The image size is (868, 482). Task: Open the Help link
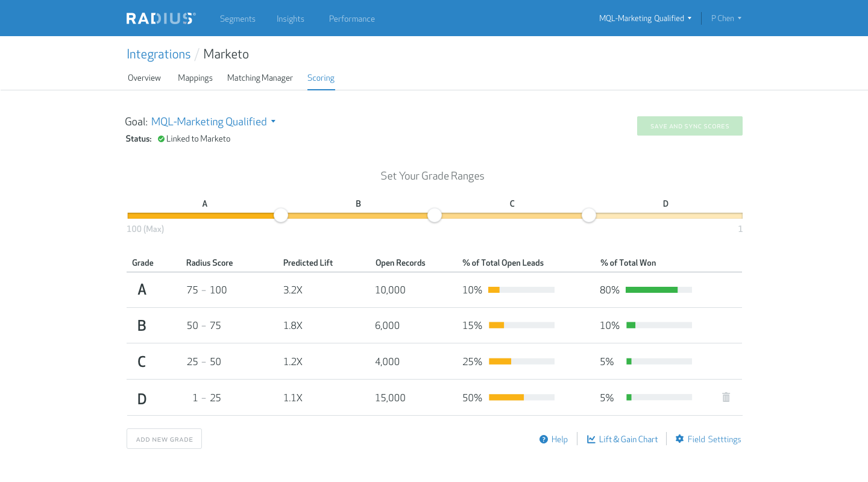[x=559, y=439]
